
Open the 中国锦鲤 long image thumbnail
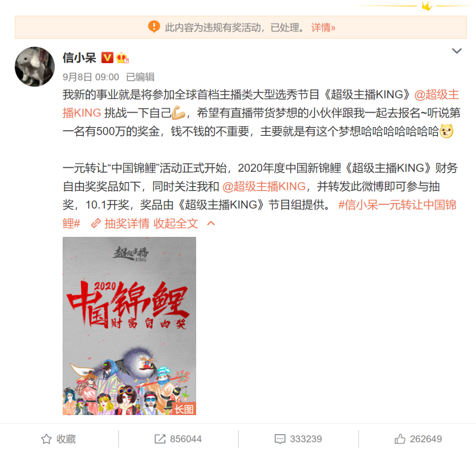click(129, 326)
